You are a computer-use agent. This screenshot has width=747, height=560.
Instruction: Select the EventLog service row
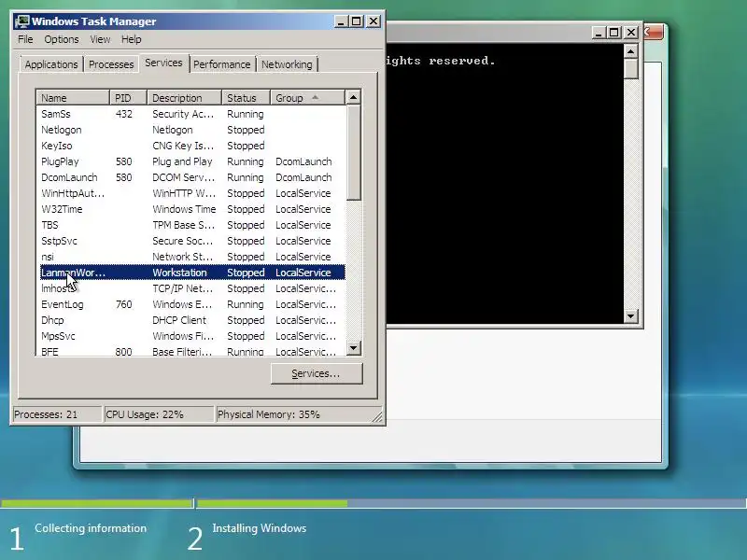pos(192,304)
